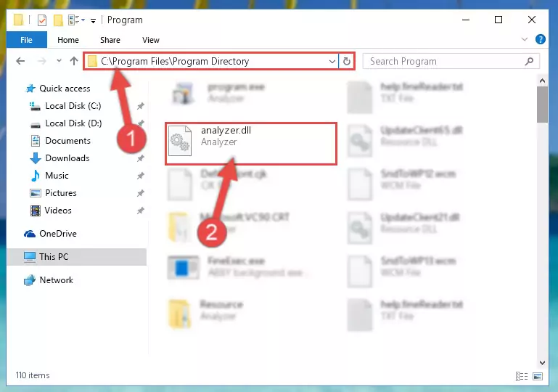558x392 pixels.
Task: Click the scrollbar down arrow
Action: point(542,363)
